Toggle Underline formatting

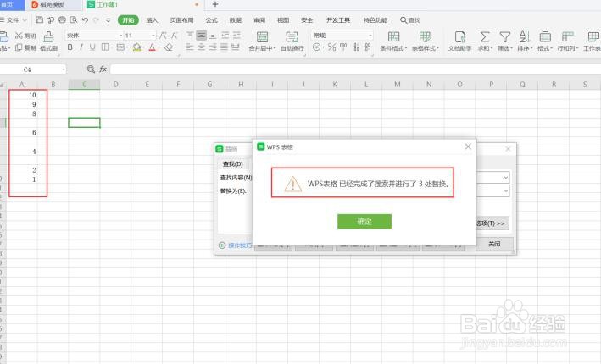pyautogui.click(x=92, y=47)
